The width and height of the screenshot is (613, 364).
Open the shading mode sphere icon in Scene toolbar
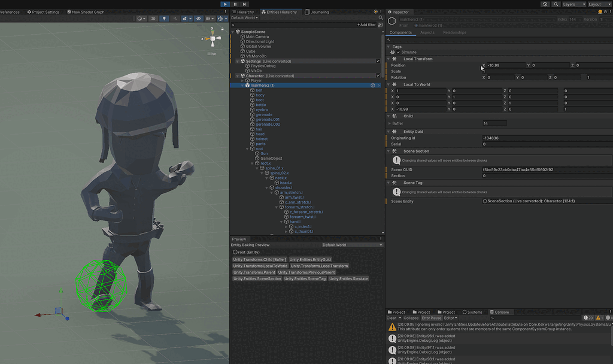pos(139,19)
